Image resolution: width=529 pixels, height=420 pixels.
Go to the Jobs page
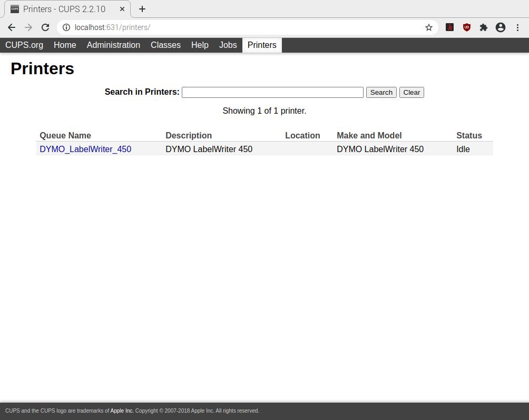pyautogui.click(x=228, y=45)
